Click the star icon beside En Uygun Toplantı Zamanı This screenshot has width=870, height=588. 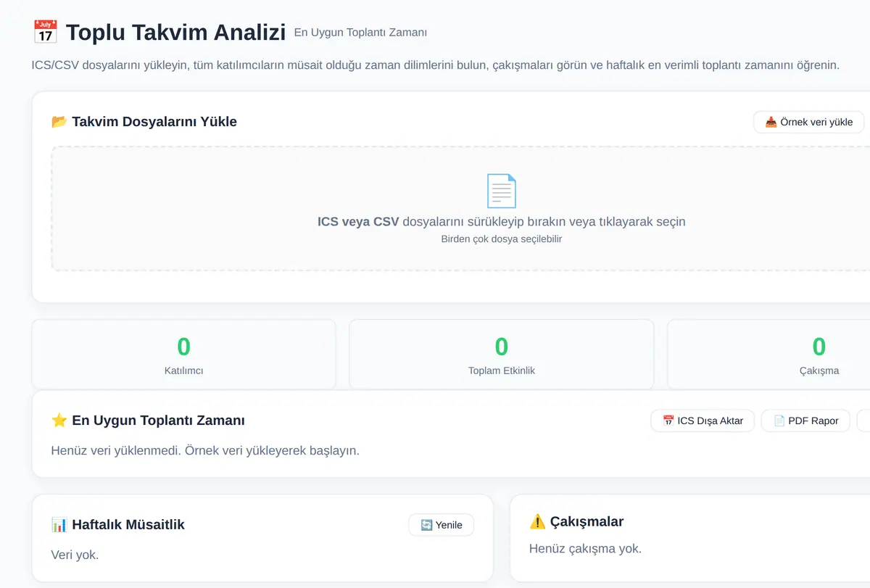tap(59, 421)
